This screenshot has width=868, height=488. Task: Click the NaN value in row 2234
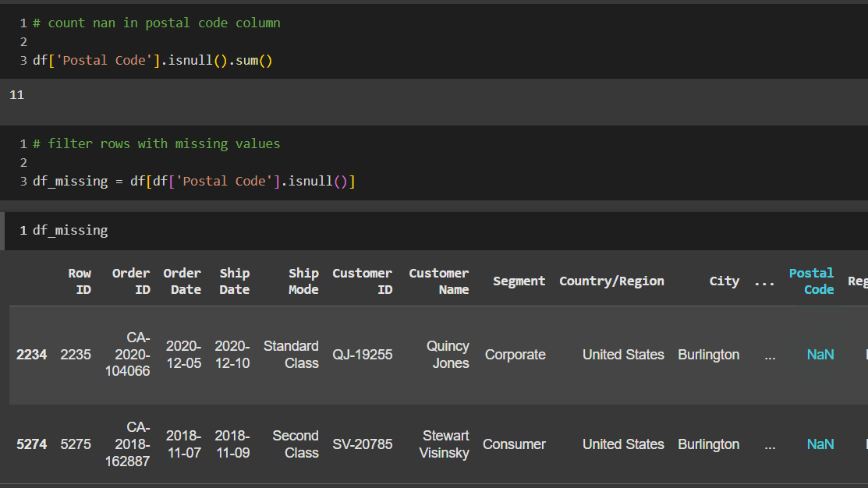(x=820, y=355)
